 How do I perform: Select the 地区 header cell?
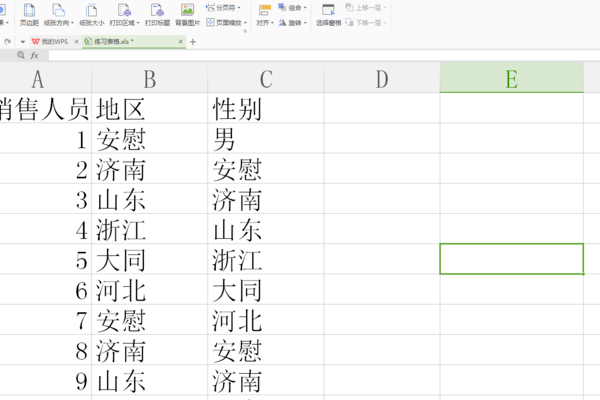pos(150,109)
